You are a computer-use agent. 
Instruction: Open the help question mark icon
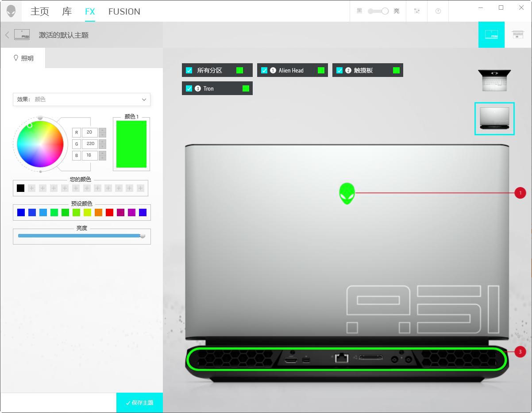[x=438, y=11]
